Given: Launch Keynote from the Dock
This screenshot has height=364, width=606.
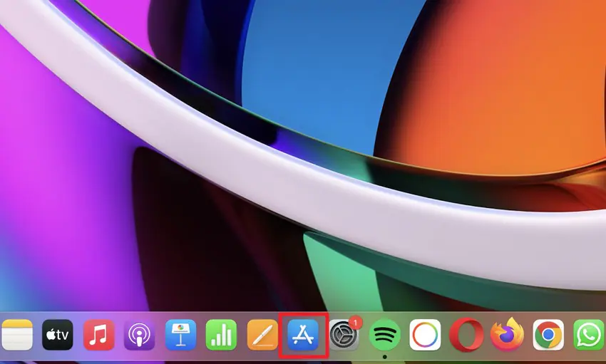Looking at the screenshot, I should (x=180, y=335).
